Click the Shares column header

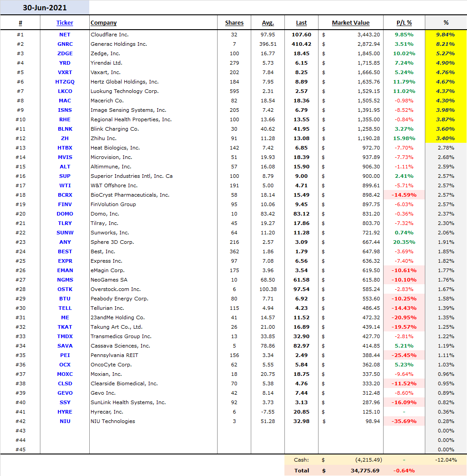click(x=234, y=23)
